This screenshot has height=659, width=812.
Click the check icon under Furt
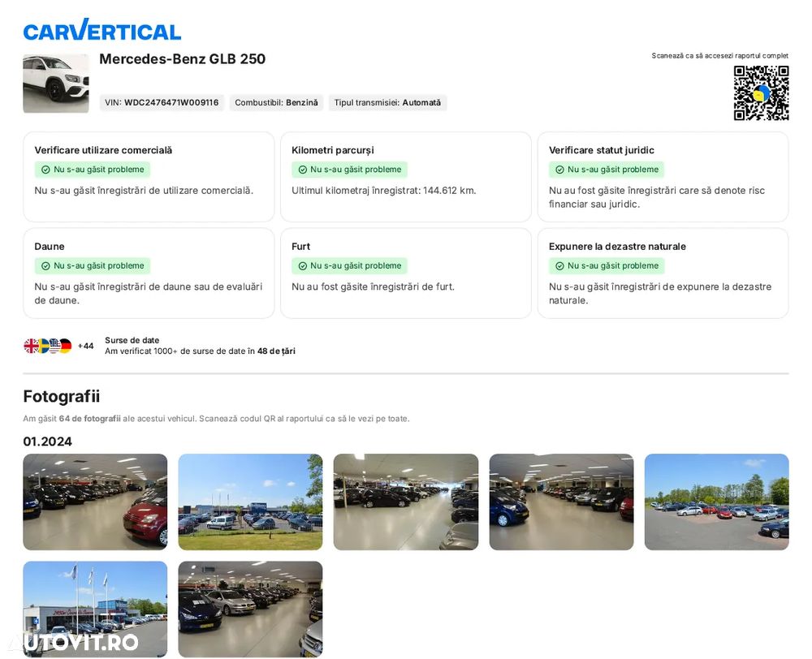302,266
